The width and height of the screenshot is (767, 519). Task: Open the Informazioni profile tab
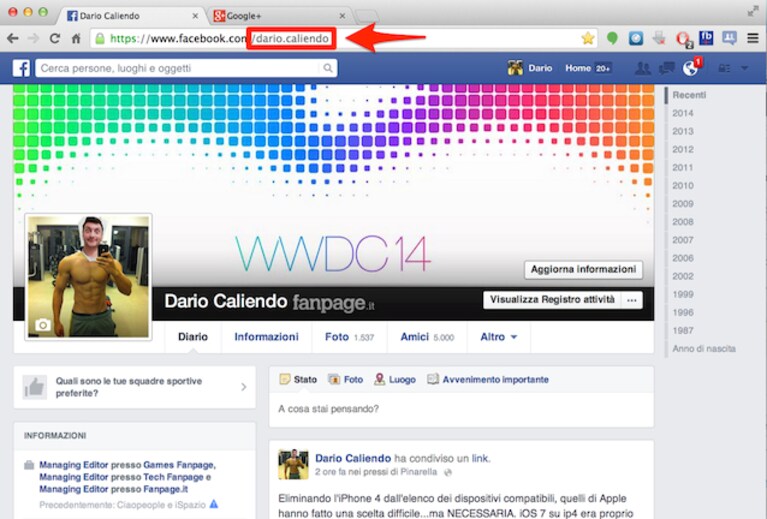tap(266, 337)
